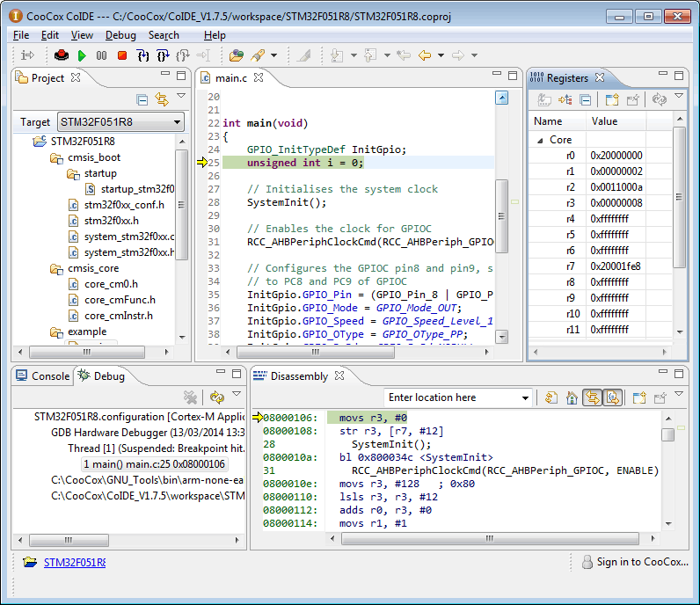Click Home icon in Disassembly toolbar

click(572, 397)
